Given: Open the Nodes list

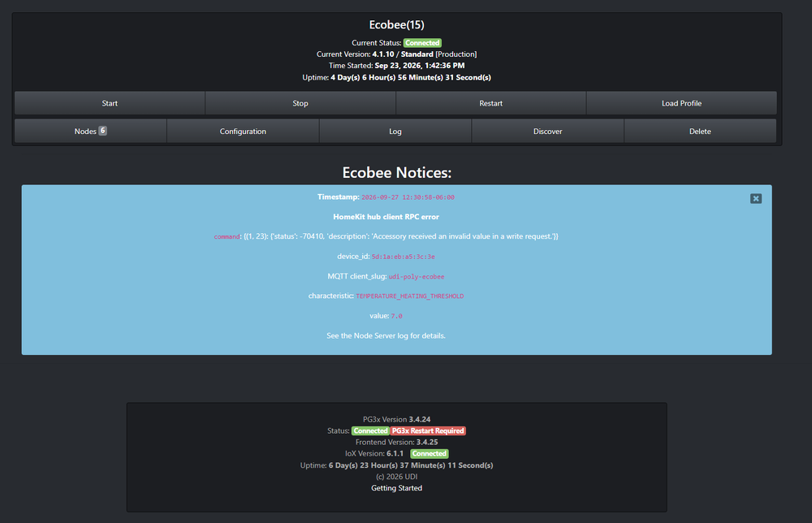Looking at the screenshot, I should point(91,131).
